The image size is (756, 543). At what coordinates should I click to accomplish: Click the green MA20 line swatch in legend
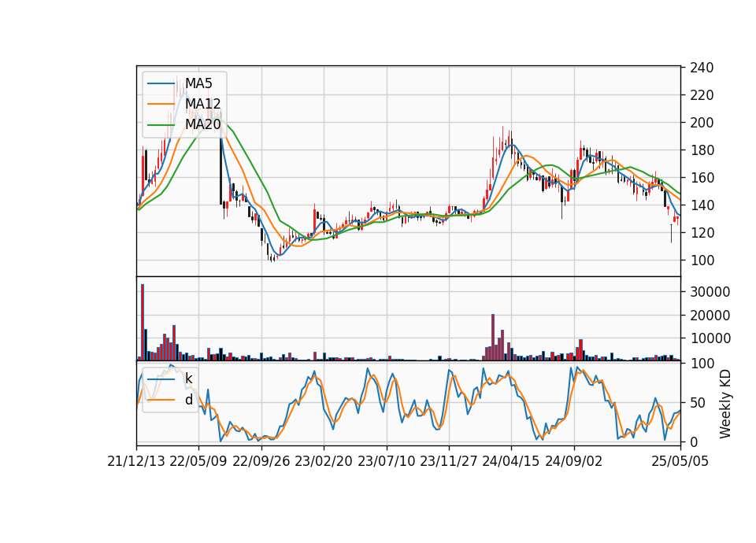coord(161,124)
